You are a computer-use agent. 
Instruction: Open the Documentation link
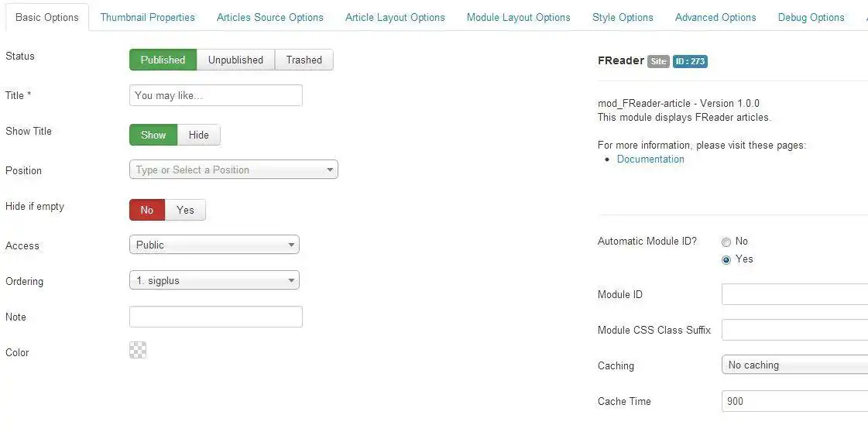[x=650, y=159]
